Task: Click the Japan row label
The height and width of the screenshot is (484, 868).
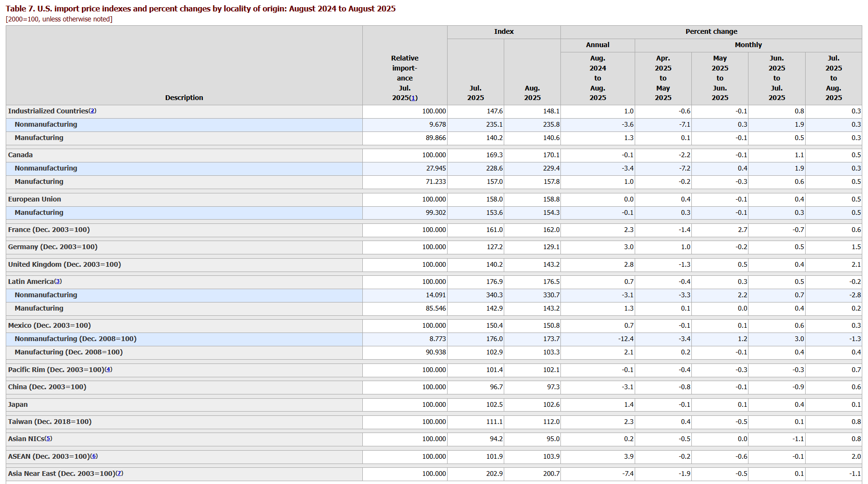Action: point(18,405)
